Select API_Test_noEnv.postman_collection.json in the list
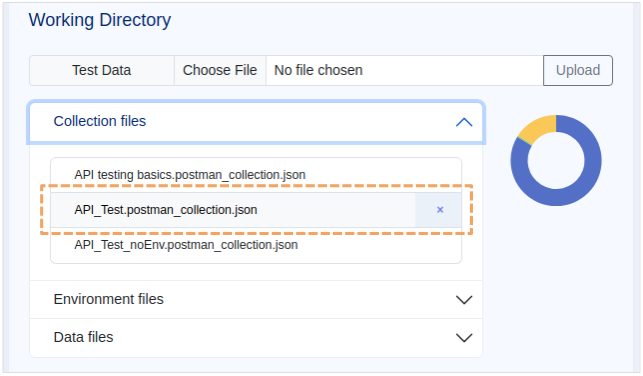This screenshot has width=643, height=376. pyautogui.click(x=186, y=245)
